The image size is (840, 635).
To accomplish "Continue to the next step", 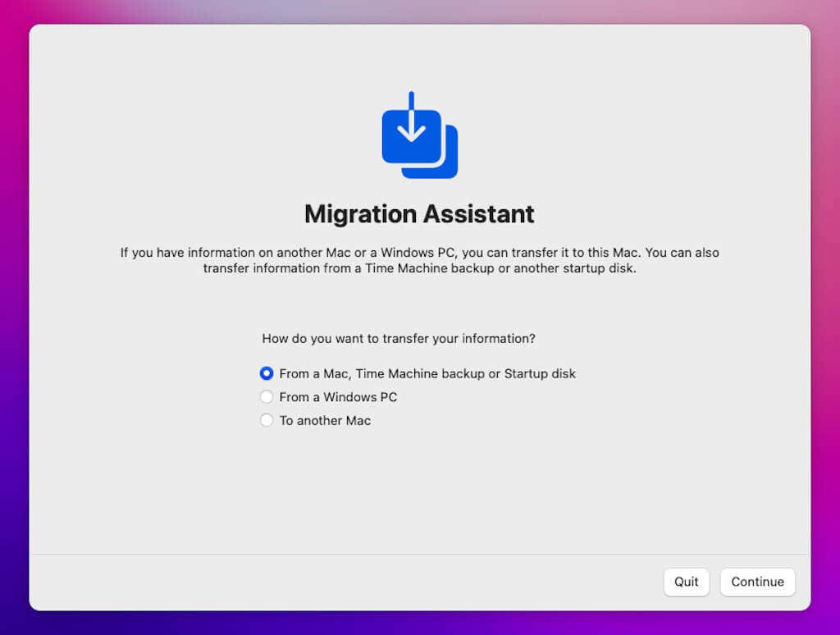I will pos(757,582).
